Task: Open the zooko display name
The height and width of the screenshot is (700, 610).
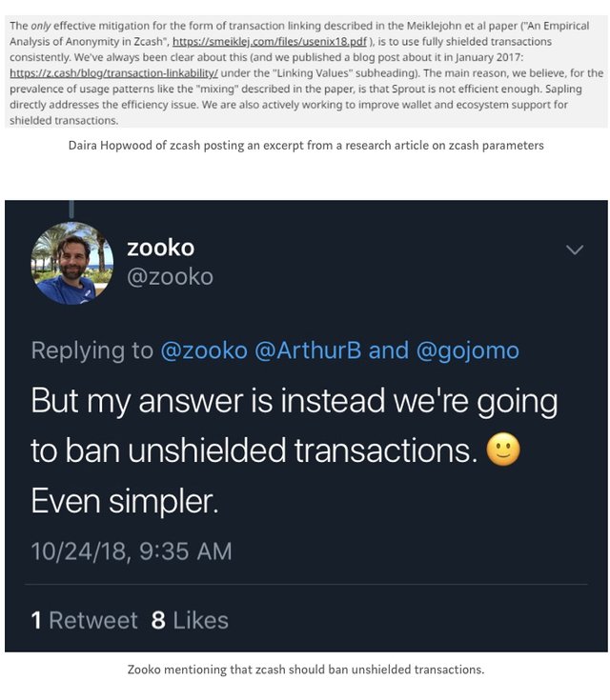Action: tap(160, 248)
